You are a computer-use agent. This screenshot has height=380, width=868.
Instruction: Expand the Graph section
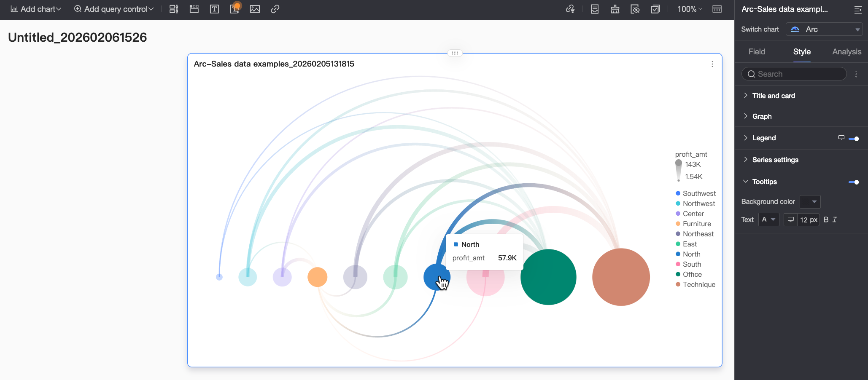point(762,116)
